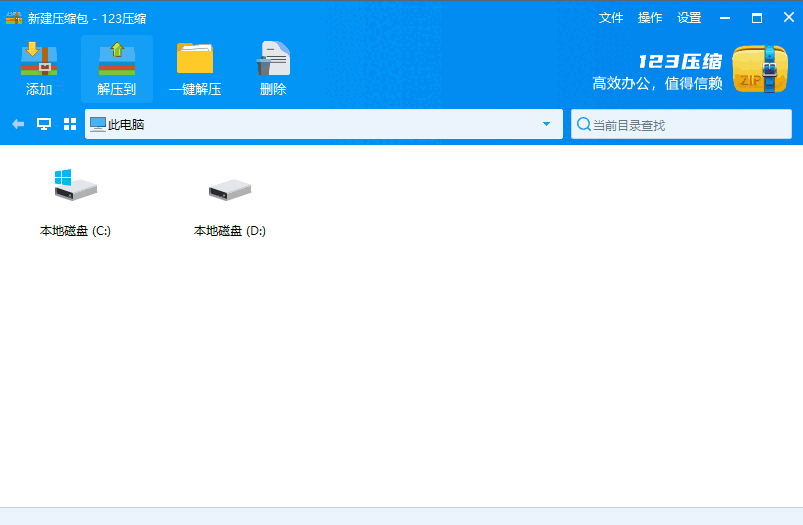Minimize the 123压缩 window

(725, 18)
